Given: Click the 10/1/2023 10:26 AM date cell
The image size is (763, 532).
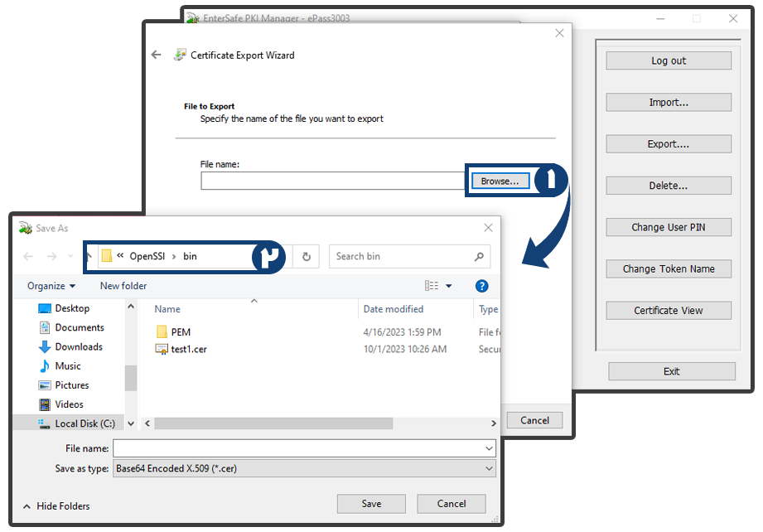Looking at the screenshot, I should pos(405,349).
